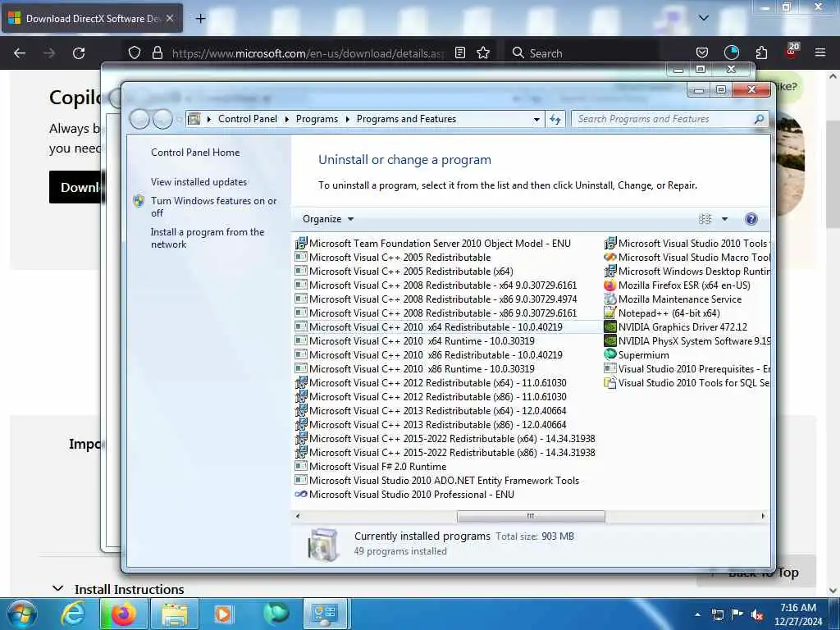The image size is (840, 630).
Task: Open the Pocket save icon in Firefox
Action: (x=702, y=52)
